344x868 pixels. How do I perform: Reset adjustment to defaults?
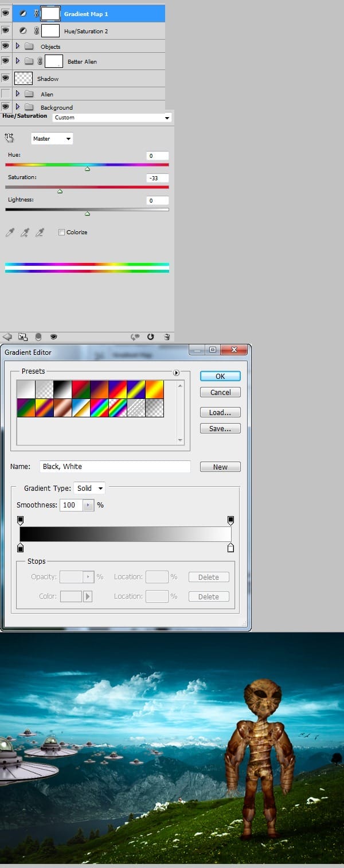[151, 337]
